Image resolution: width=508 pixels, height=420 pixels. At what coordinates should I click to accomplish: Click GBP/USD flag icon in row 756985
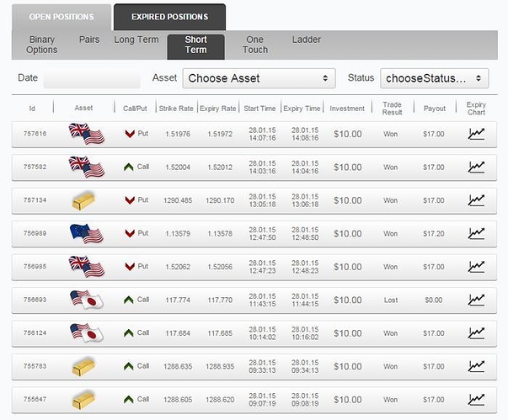tap(87, 267)
